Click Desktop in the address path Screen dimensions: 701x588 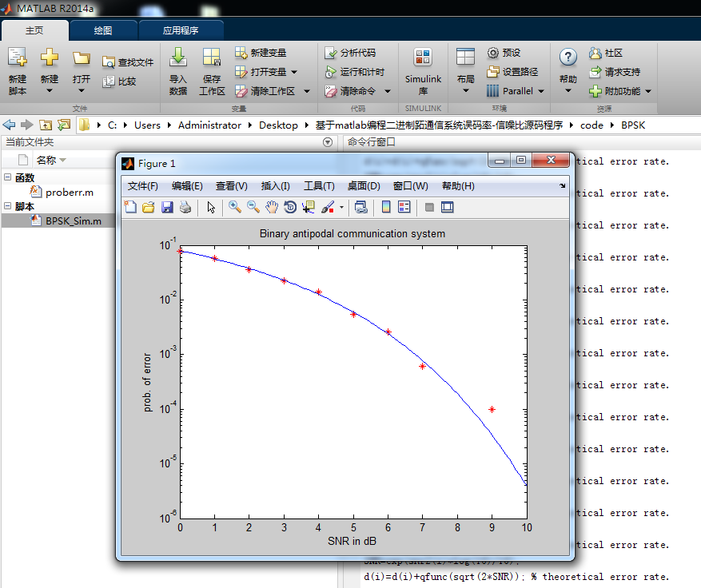click(x=278, y=125)
